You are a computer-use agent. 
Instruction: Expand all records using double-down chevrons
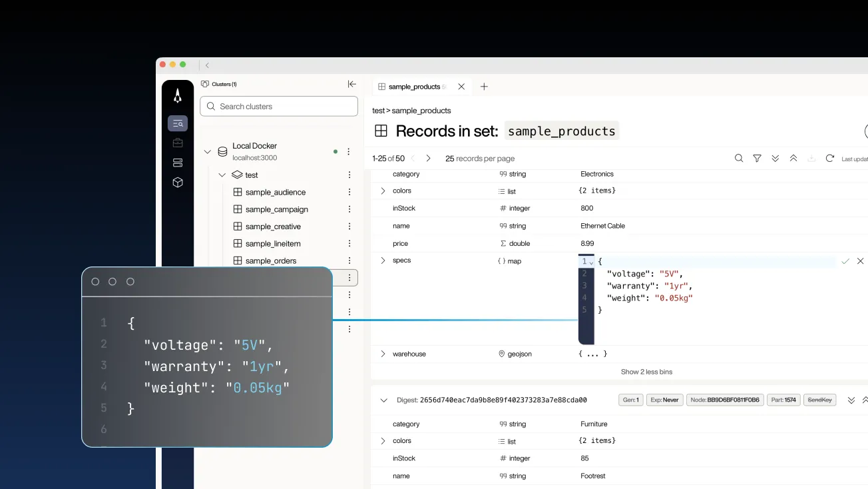click(775, 158)
